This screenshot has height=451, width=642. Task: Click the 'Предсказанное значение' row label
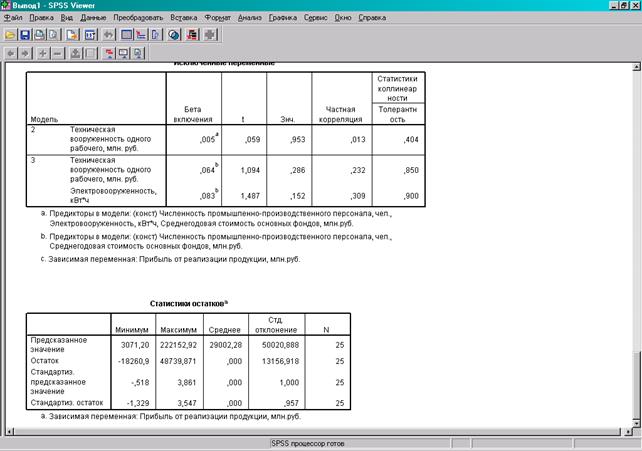(x=59, y=345)
